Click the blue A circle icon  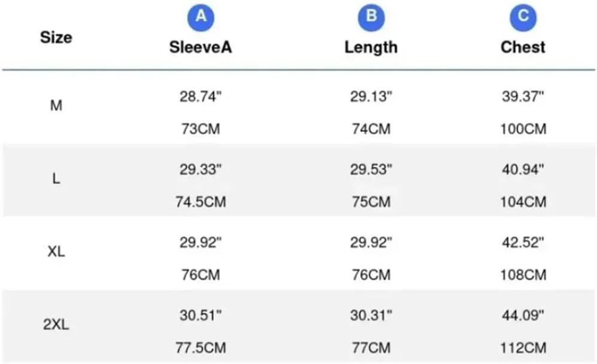click(x=201, y=17)
